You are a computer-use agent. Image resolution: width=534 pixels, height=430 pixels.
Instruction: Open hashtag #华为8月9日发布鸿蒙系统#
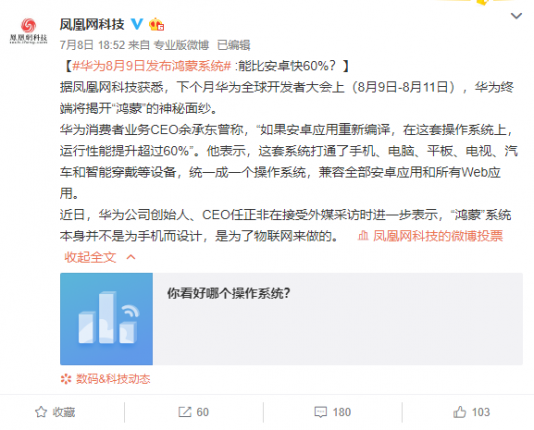pyautogui.click(x=152, y=66)
